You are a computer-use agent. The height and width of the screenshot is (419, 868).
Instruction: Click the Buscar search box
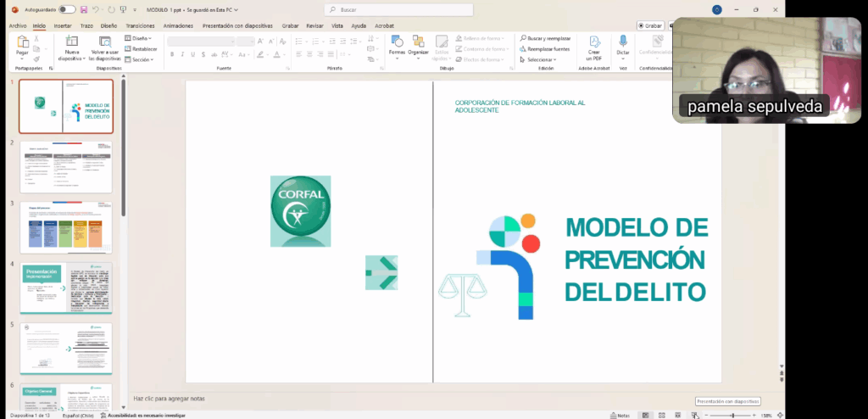coord(398,9)
